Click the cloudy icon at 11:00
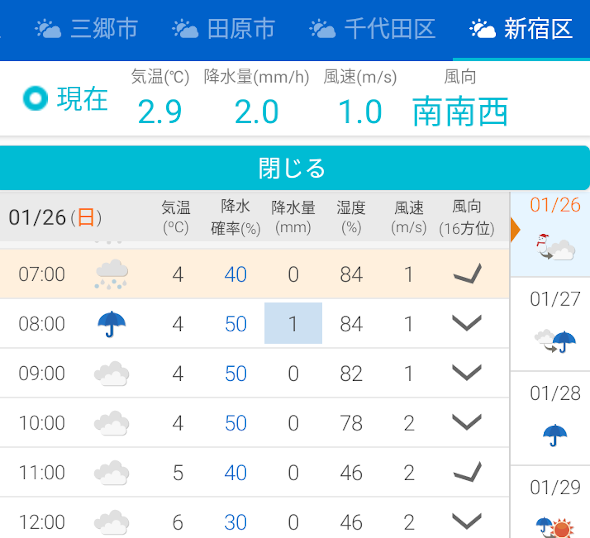This screenshot has width=590, height=538. point(111,473)
